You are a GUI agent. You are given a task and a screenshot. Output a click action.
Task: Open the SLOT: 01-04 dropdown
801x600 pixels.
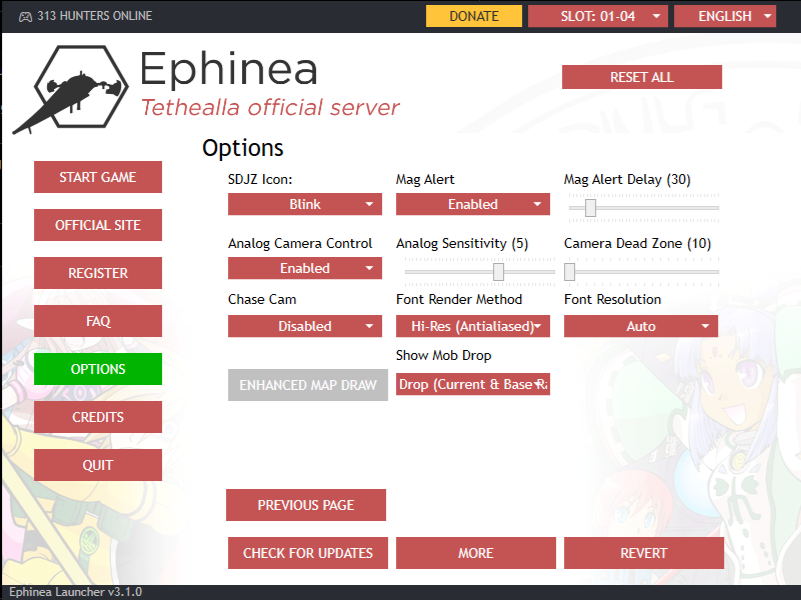point(598,16)
